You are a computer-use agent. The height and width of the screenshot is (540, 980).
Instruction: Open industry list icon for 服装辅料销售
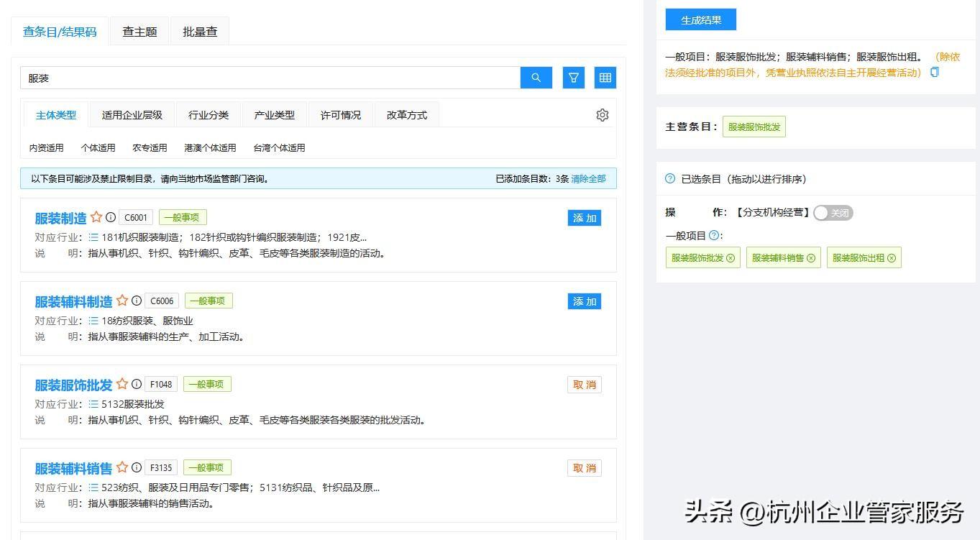pyautogui.click(x=93, y=488)
